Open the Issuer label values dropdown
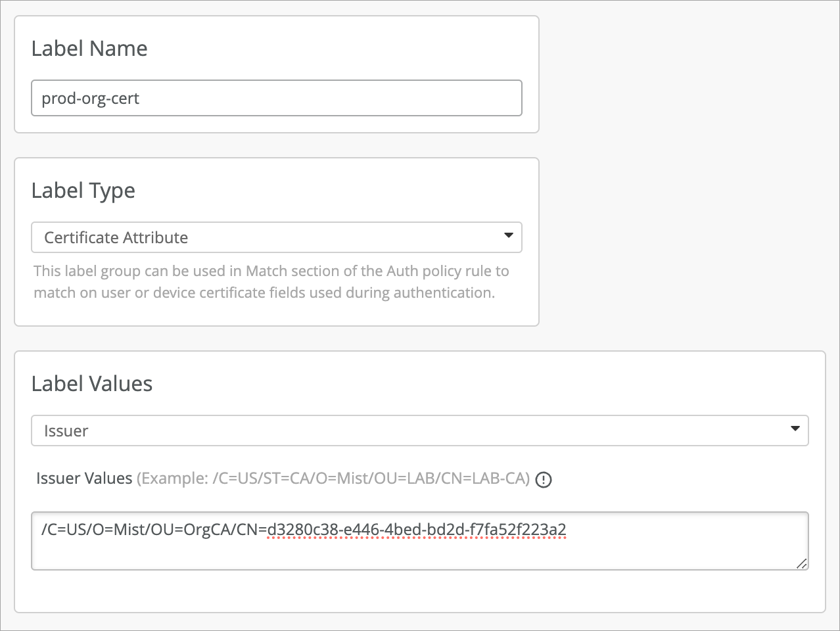The height and width of the screenshot is (631, 840). pyautogui.click(x=419, y=431)
